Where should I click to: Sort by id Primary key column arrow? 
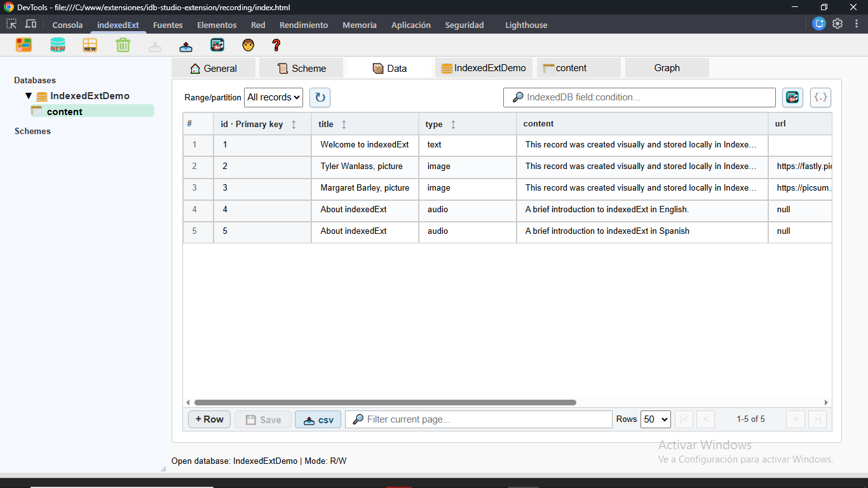294,125
